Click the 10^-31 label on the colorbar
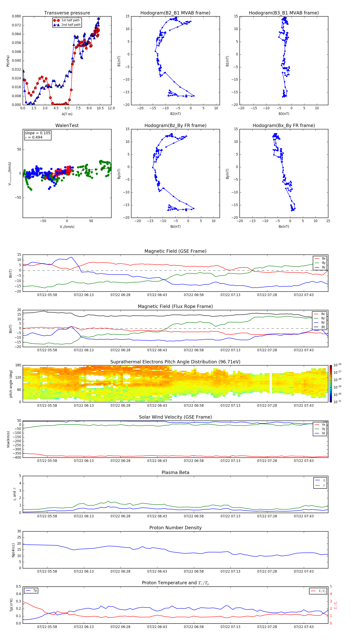 click(337, 402)
